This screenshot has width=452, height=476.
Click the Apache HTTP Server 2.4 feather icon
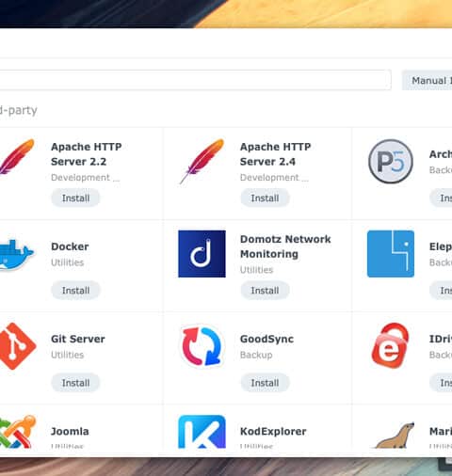202,161
